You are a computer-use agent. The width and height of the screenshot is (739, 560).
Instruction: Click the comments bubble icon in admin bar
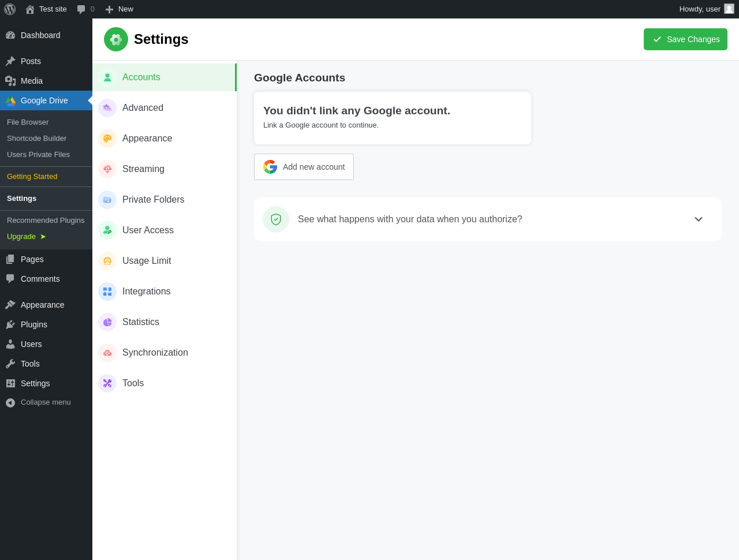[x=81, y=9]
